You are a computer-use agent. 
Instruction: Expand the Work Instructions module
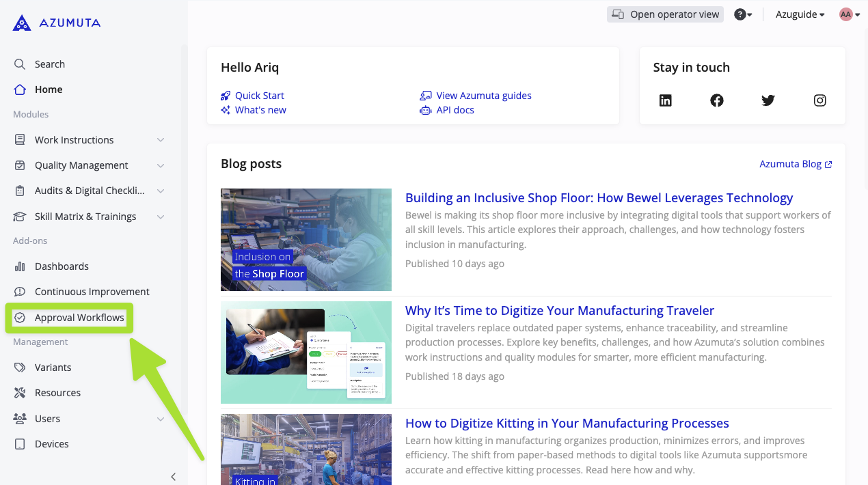(160, 140)
